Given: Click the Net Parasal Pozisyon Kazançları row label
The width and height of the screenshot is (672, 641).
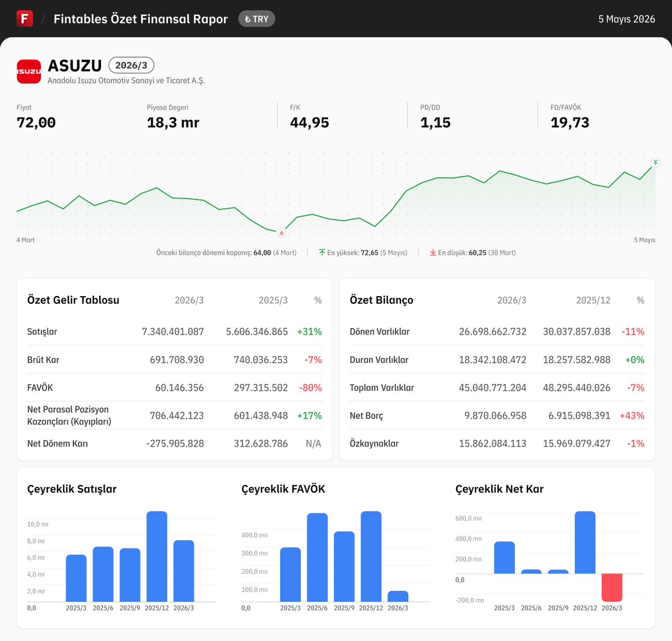Looking at the screenshot, I should (x=69, y=415).
